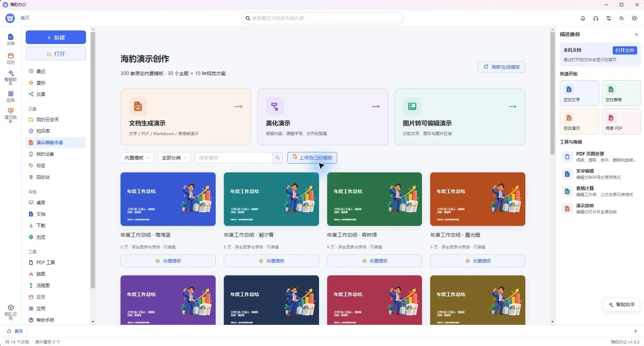Open the 阅读 PDF quick start tile
644x346 pixels.
click(x=621, y=121)
